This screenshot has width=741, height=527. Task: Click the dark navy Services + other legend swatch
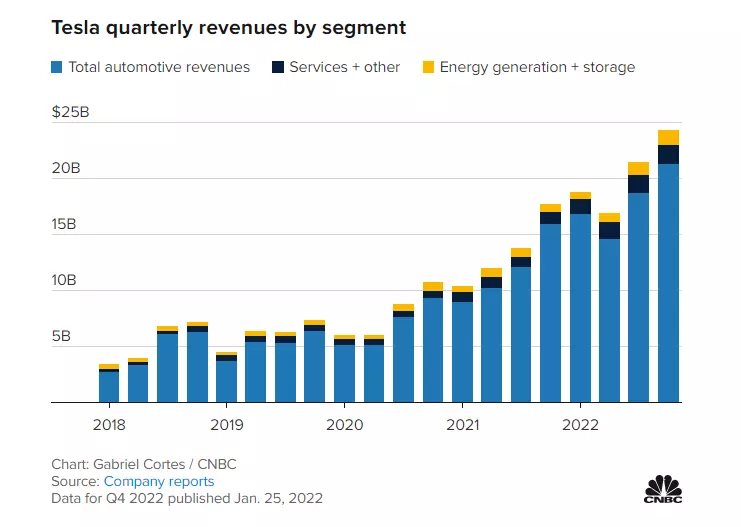coord(278,67)
